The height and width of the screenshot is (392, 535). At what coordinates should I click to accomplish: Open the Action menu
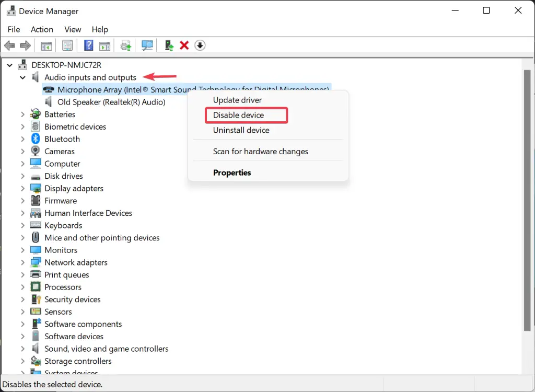pyautogui.click(x=42, y=29)
